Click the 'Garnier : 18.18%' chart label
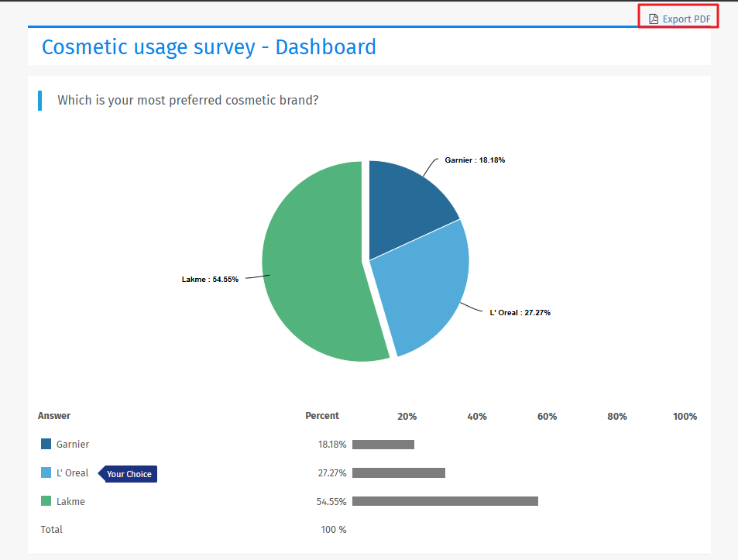The height and width of the screenshot is (560, 738). [474, 160]
